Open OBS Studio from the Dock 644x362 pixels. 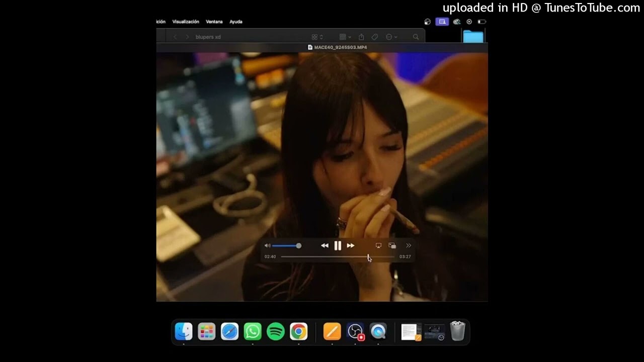(x=355, y=331)
